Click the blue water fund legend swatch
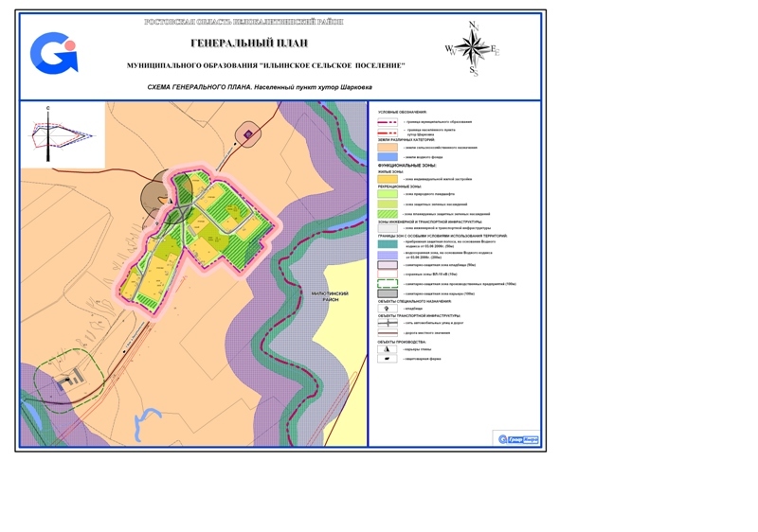 [x=388, y=157]
